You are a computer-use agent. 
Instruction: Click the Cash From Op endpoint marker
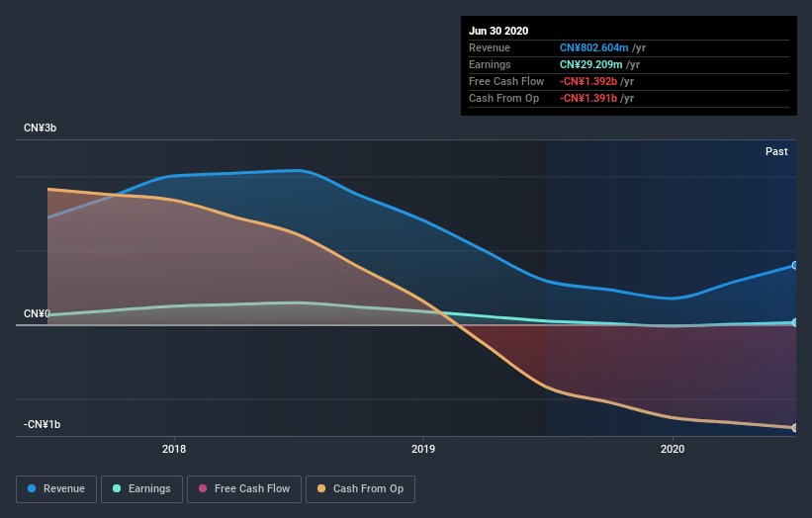tap(795, 428)
